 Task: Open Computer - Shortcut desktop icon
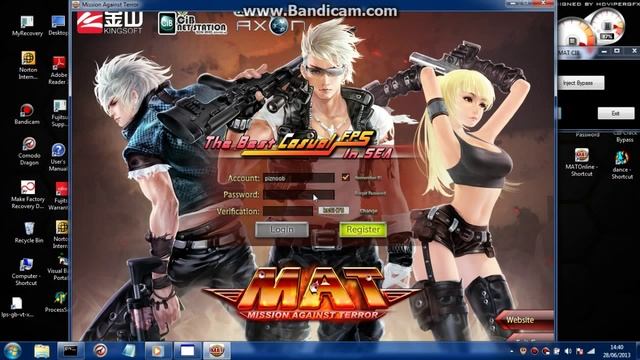point(26,271)
